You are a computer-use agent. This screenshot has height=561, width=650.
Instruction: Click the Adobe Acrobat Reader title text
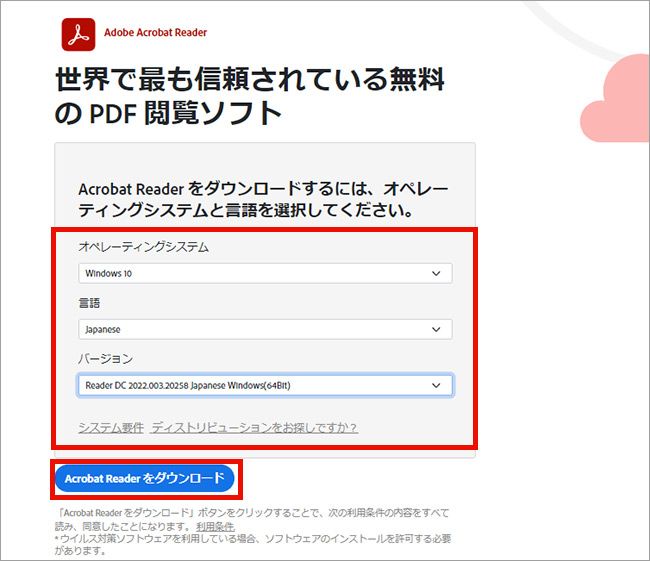155,32
